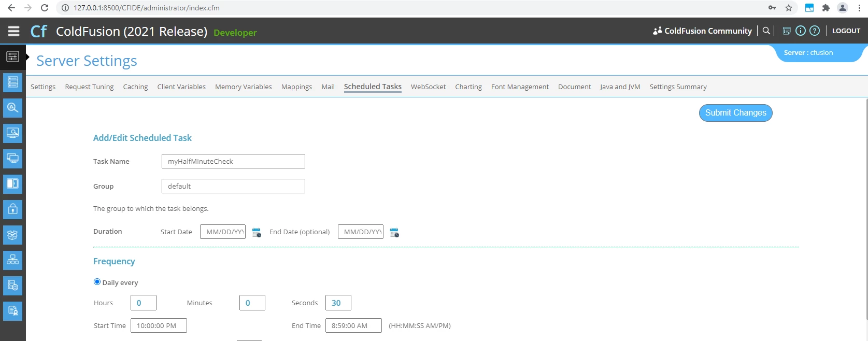Open browser extensions puzzle icon
The image size is (868, 341).
coord(826,8)
